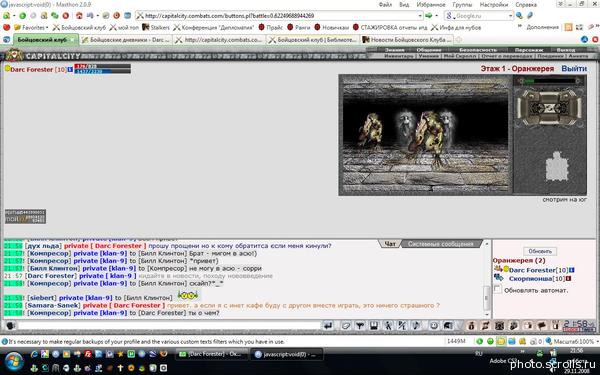Click the red Stop loading icon
This screenshot has height=375, width=600.
coord(66,16)
